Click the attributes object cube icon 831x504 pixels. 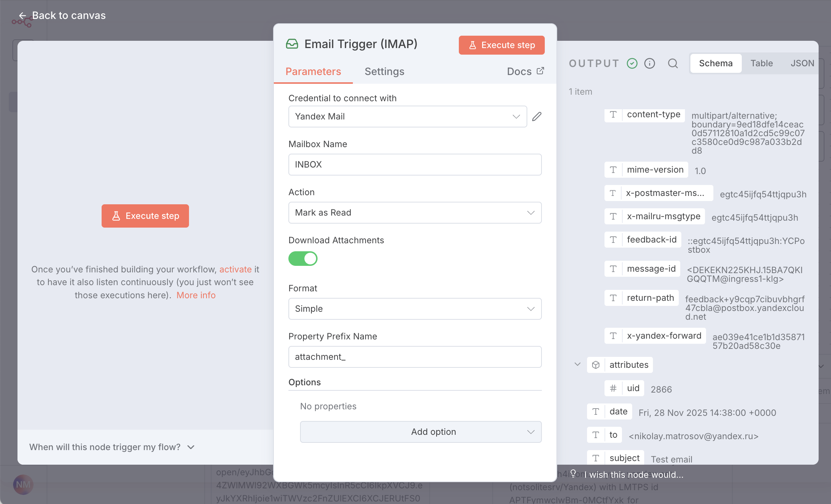(x=596, y=365)
